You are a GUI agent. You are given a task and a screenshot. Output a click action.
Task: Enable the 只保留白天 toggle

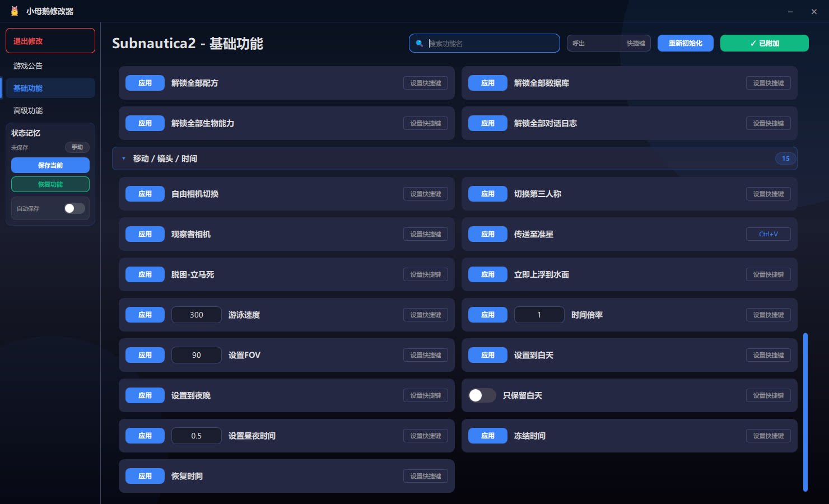pos(482,395)
